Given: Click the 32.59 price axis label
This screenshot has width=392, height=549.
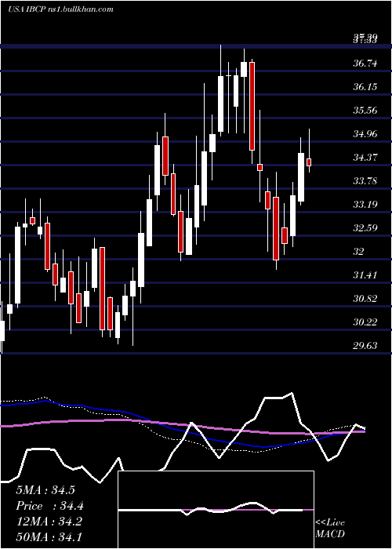Looking at the screenshot, I should (365, 228).
